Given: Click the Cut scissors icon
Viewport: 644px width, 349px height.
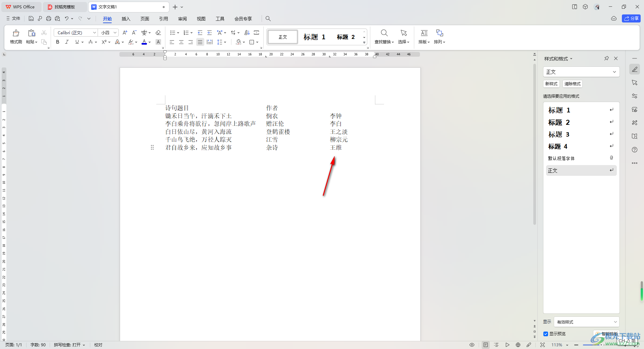Looking at the screenshot, I should coord(44,33).
